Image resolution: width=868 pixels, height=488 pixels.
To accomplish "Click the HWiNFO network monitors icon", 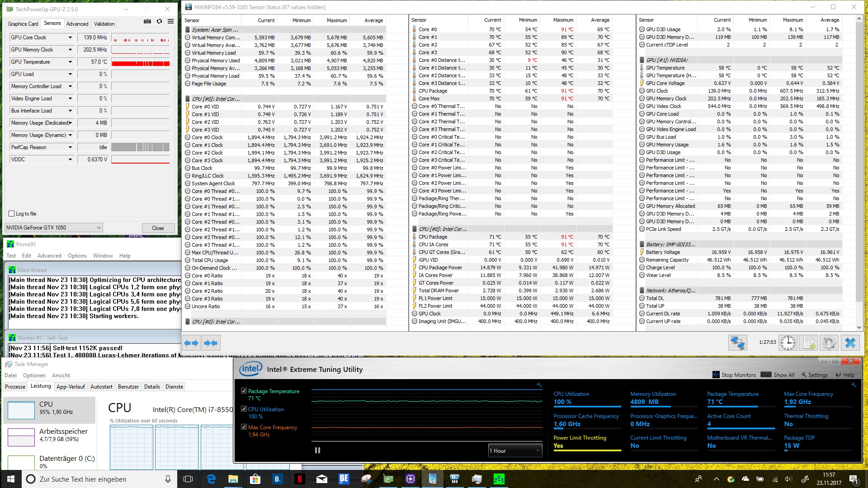I will pyautogui.click(x=737, y=343).
